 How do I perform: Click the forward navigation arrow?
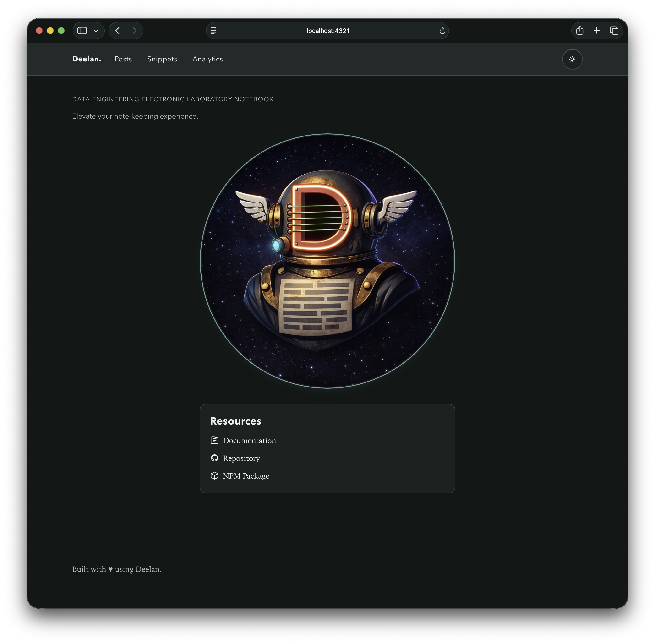click(135, 30)
